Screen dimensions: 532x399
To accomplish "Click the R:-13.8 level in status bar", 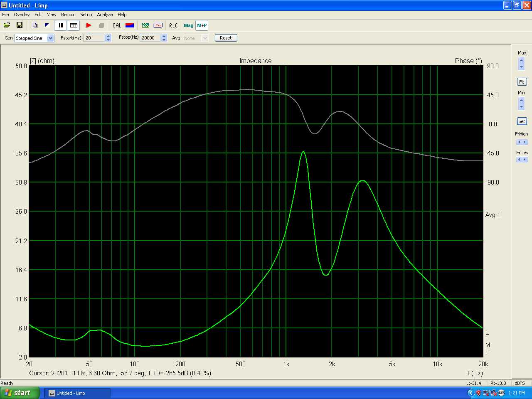I will pyautogui.click(x=498, y=383).
